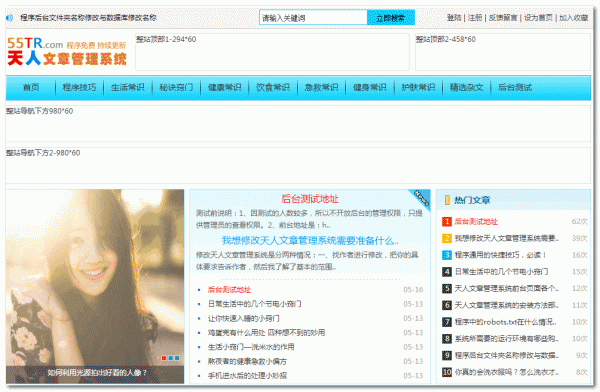
Task: Click the 设为首页 link
Action: (538, 18)
